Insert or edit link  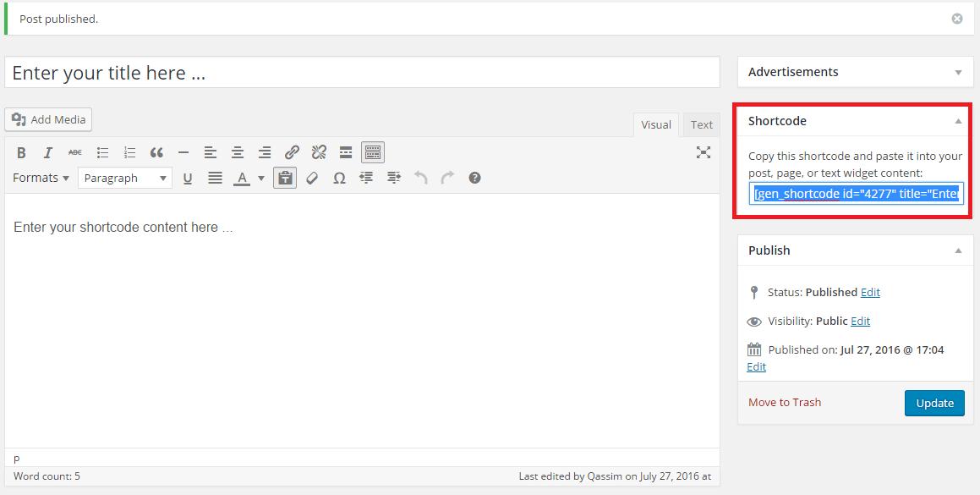tap(292, 152)
